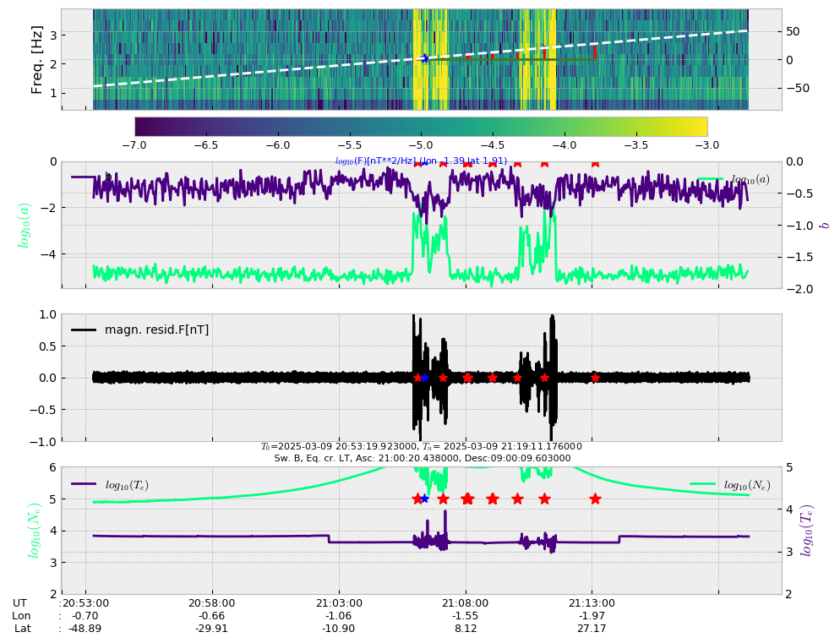Screen dimensions: 840x643
Task: Click the 'log10(Te)' legend entry
Action: pos(111,484)
